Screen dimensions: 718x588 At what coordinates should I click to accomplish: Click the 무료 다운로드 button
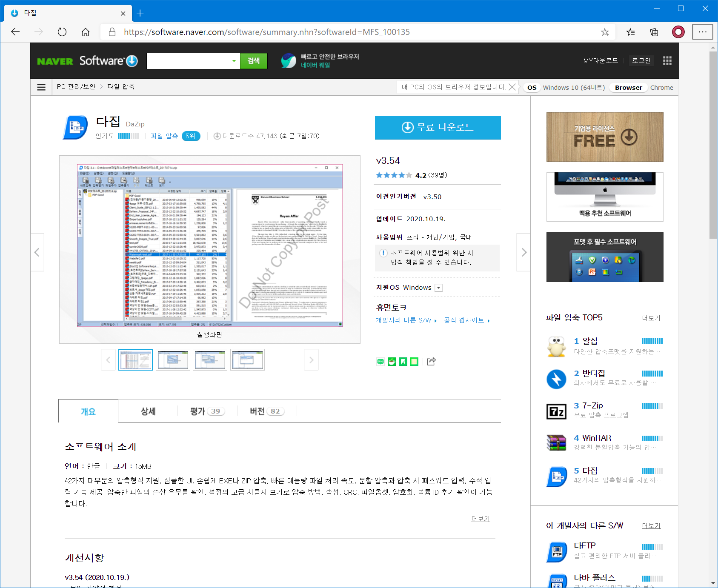point(438,128)
